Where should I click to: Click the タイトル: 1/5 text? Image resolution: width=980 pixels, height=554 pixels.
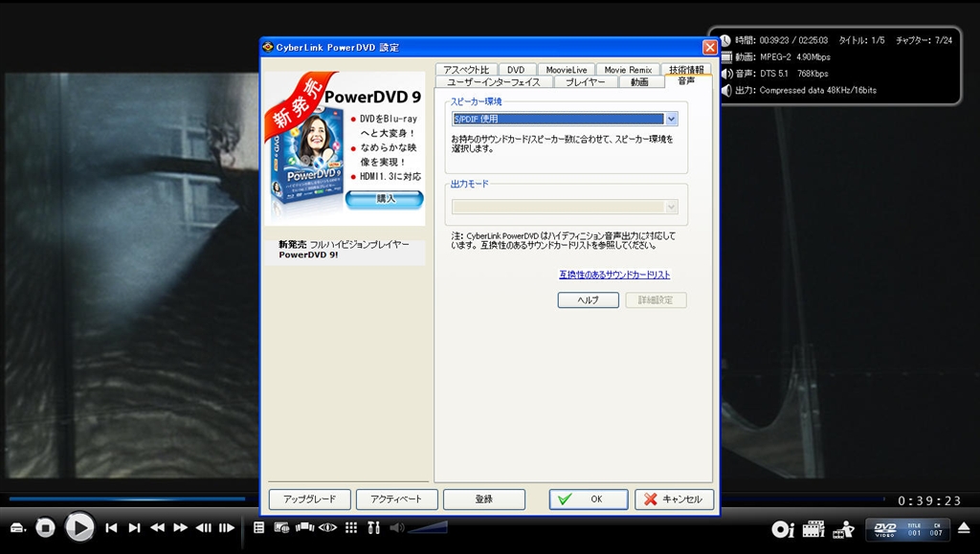(861, 40)
